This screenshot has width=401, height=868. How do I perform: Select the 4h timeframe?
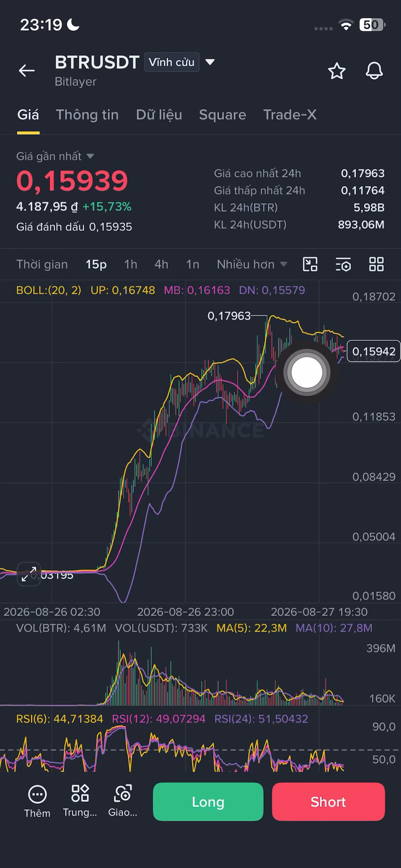tap(162, 264)
